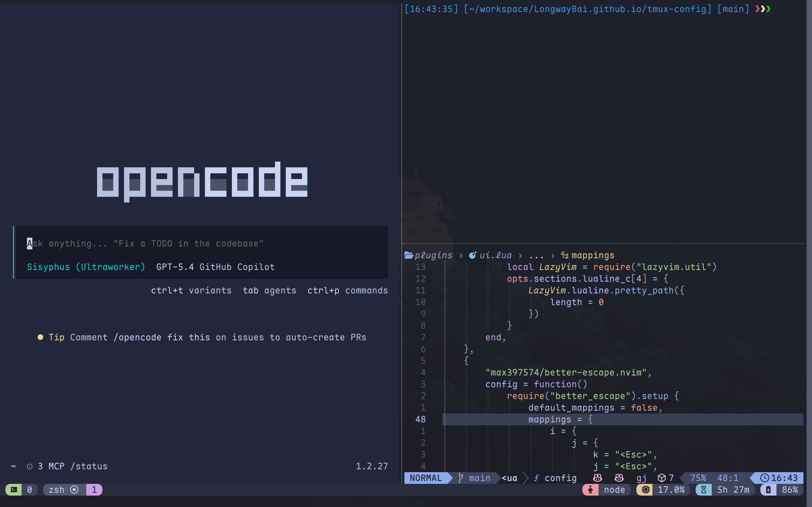The image size is (812, 507).
Task: Click the battery icon showing 86%
Action: coord(768,490)
